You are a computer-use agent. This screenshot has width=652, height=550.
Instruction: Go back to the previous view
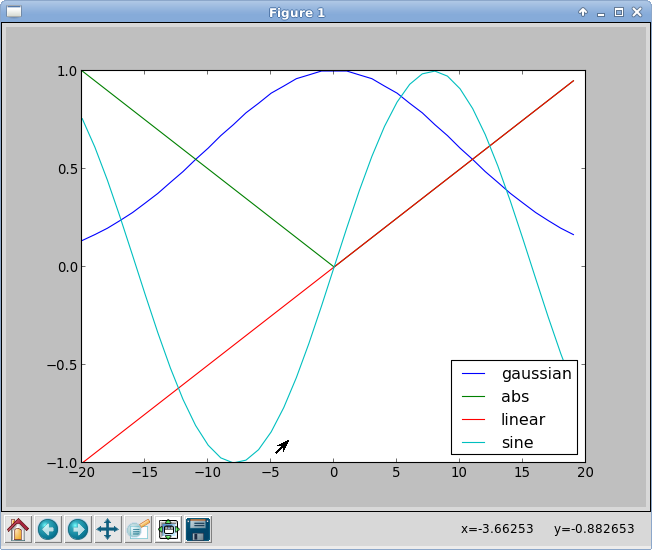coord(48,529)
